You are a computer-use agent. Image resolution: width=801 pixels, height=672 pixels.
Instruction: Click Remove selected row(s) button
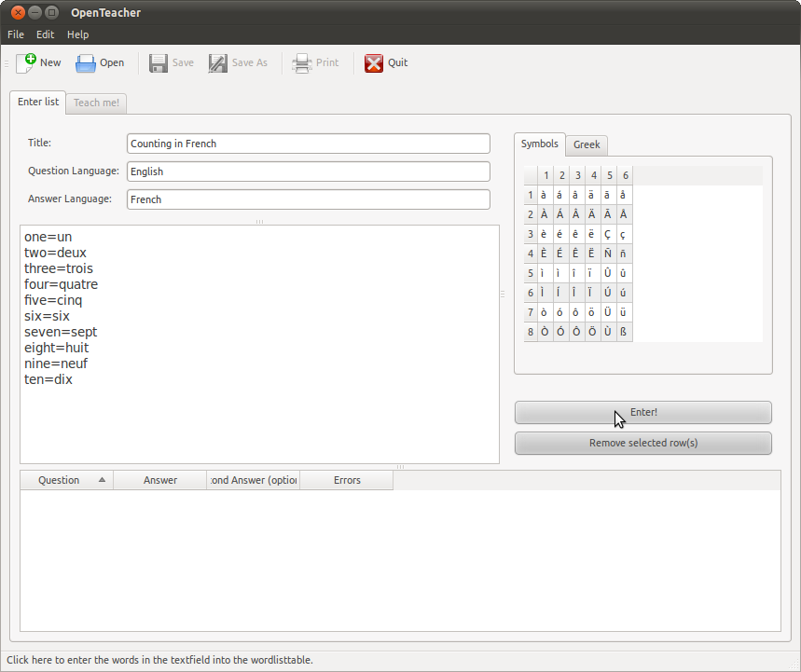click(642, 443)
